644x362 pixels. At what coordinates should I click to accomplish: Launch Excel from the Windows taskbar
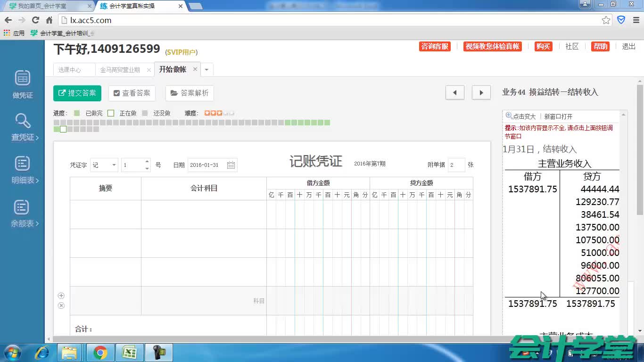129,353
